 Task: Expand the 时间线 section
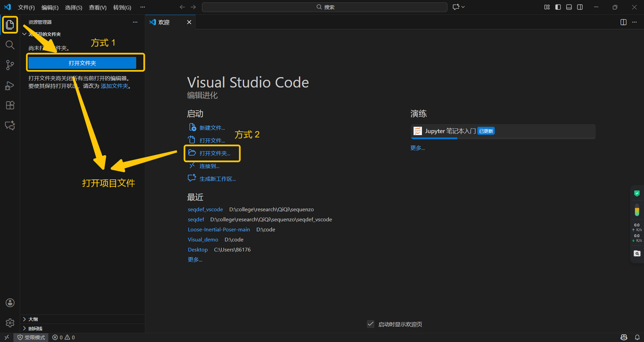point(35,328)
